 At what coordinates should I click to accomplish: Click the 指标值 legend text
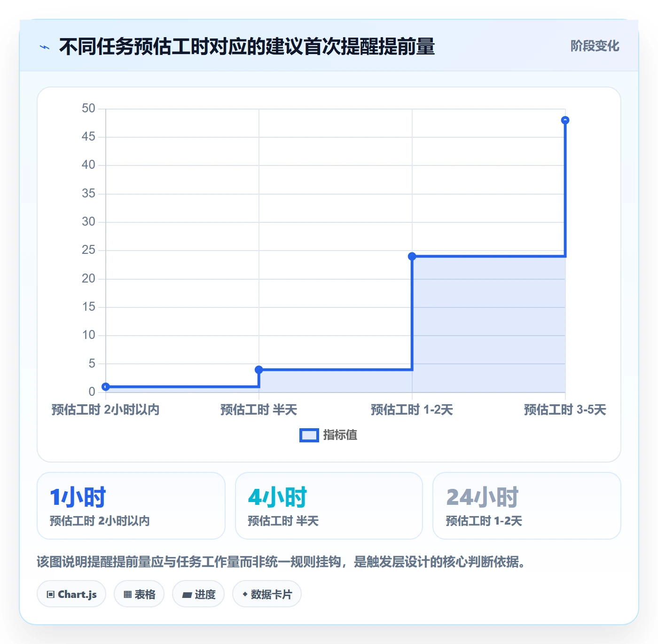(x=340, y=435)
